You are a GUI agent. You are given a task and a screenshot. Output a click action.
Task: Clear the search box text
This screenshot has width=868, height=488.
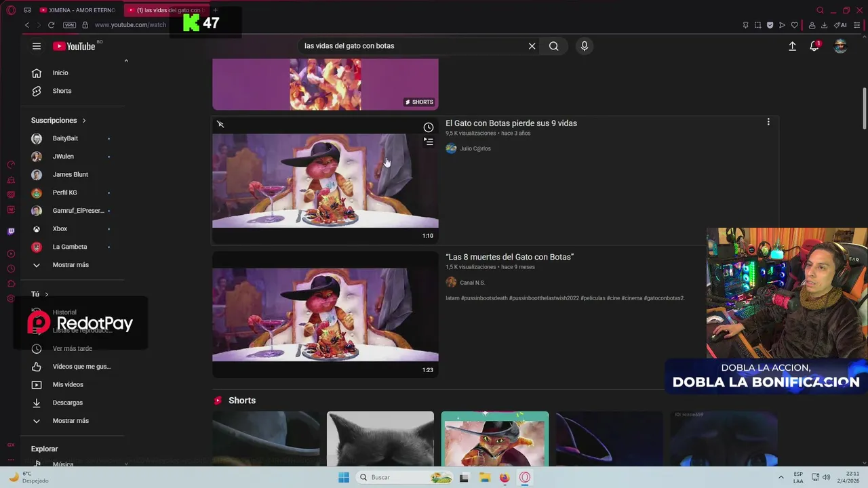[532, 46]
